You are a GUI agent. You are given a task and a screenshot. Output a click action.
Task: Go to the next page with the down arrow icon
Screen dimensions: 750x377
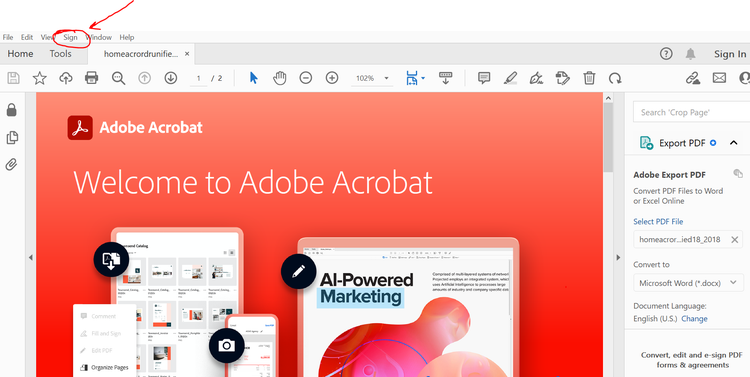pos(171,78)
